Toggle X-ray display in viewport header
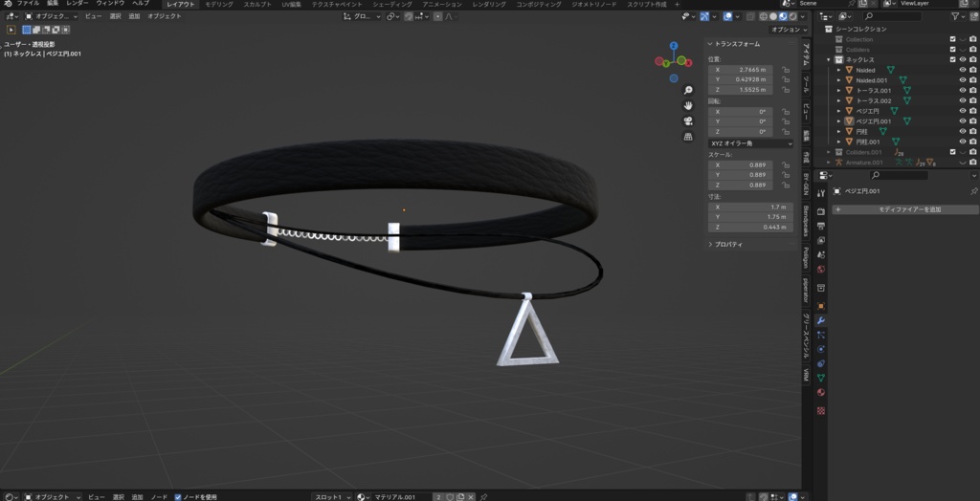The width and height of the screenshot is (980, 501). tap(749, 16)
